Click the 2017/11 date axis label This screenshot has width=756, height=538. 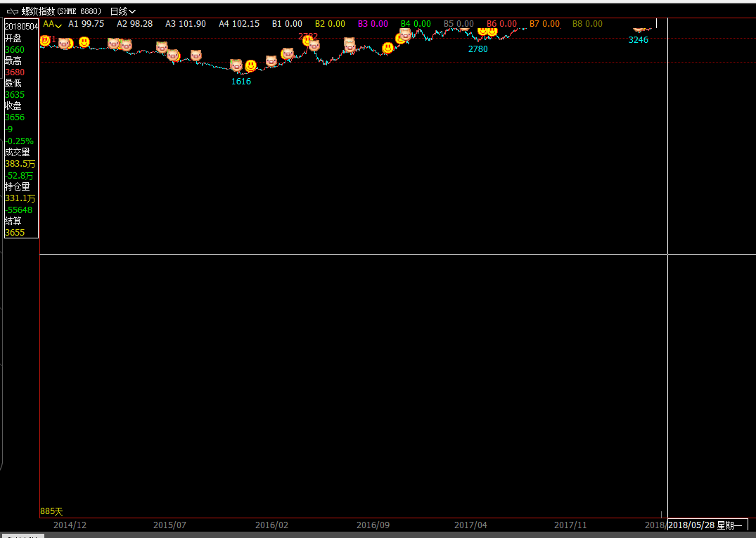pos(570,525)
